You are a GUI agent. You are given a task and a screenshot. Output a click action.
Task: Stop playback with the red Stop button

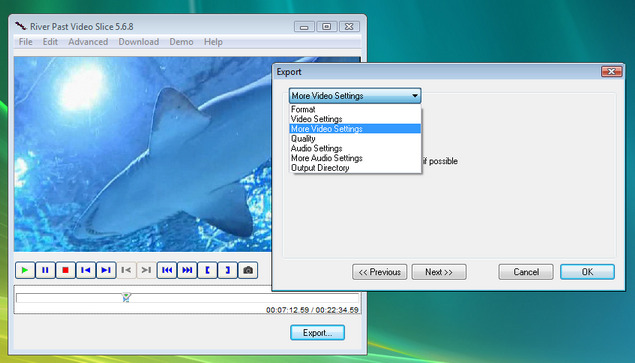[x=66, y=270]
